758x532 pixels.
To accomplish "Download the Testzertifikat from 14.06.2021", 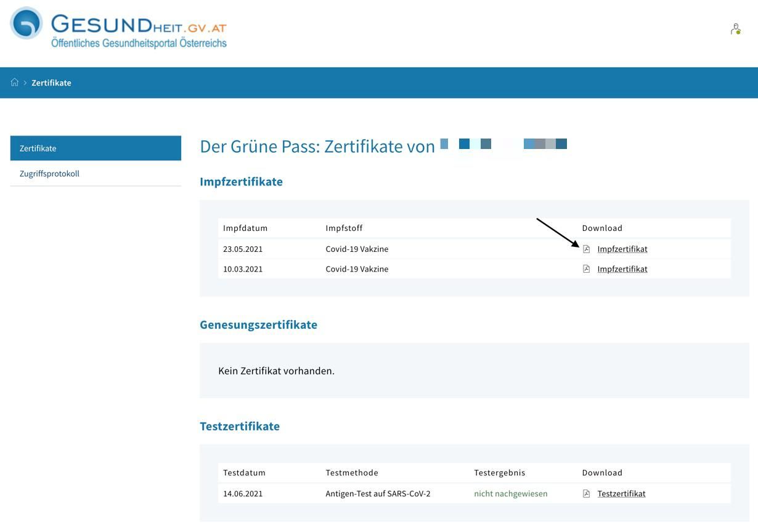I will tap(621, 493).
